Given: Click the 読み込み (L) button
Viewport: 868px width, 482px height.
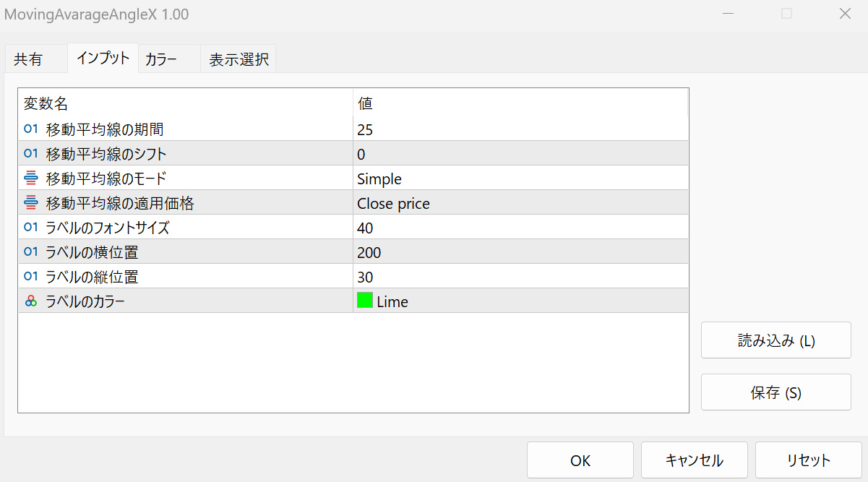Looking at the screenshot, I should (x=775, y=340).
